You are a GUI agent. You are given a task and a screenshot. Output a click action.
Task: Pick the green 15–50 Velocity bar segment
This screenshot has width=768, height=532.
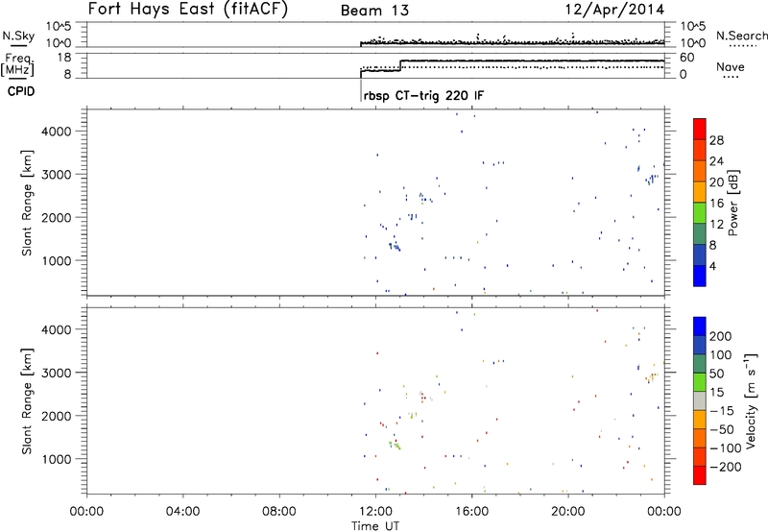click(700, 382)
